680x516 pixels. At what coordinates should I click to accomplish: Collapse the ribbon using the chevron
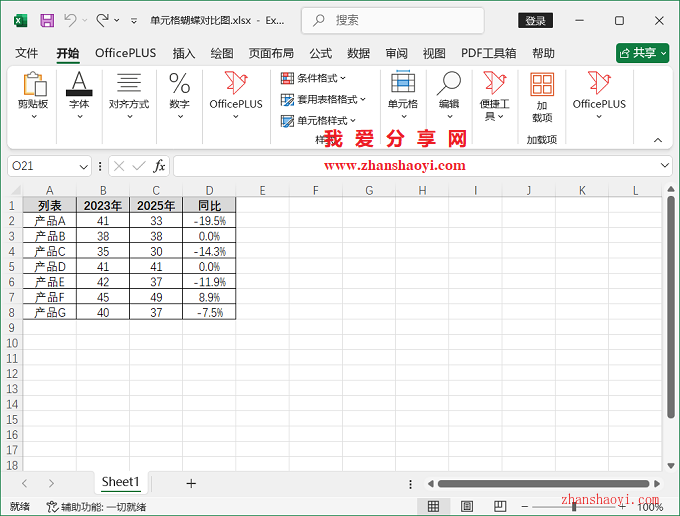tap(657, 141)
